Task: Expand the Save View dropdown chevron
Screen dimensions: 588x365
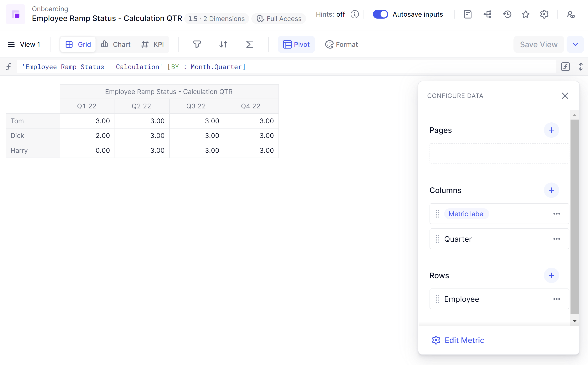Action: point(575,44)
